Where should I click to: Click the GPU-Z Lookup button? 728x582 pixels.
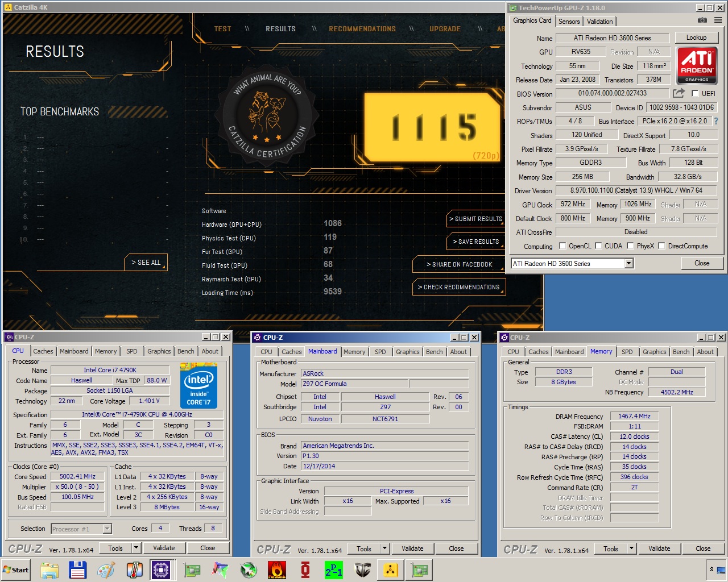(x=696, y=38)
